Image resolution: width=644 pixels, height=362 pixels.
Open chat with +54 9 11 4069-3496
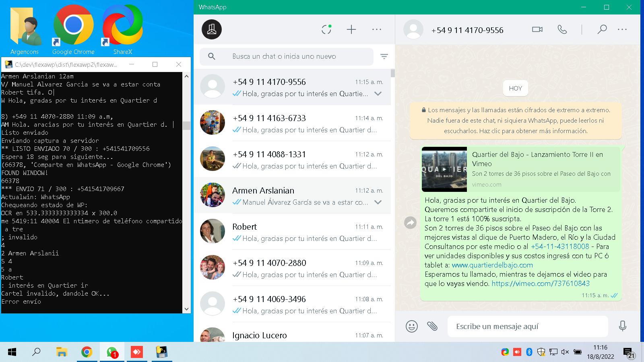tap(293, 304)
